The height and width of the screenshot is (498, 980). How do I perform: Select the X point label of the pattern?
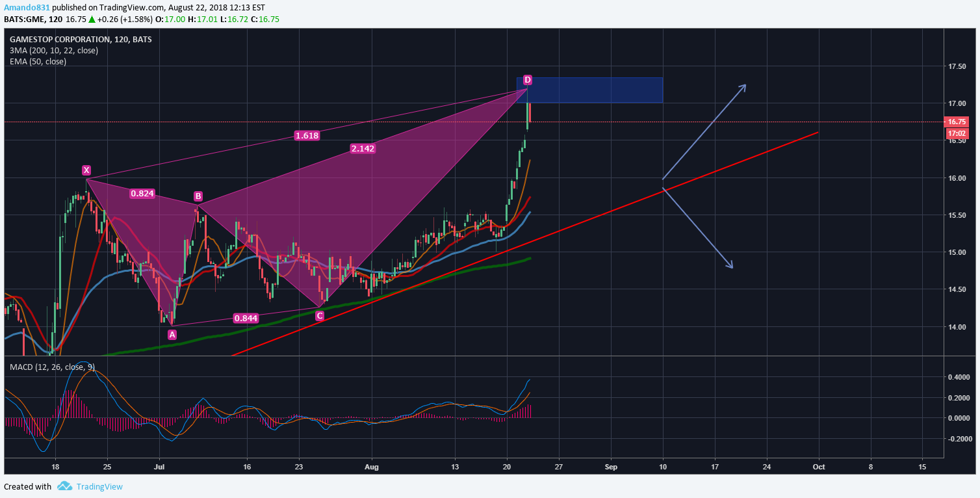[x=86, y=170]
